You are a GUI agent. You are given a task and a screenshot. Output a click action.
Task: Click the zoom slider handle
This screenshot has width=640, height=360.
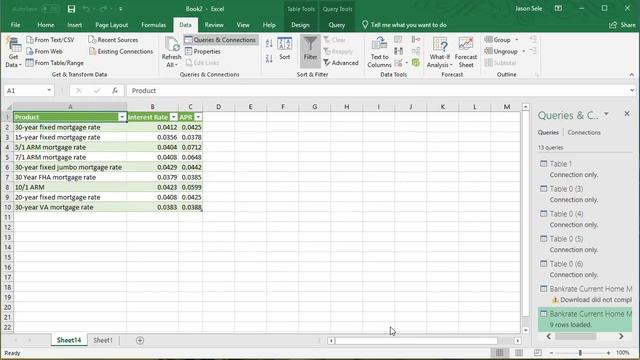tap(580, 353)
